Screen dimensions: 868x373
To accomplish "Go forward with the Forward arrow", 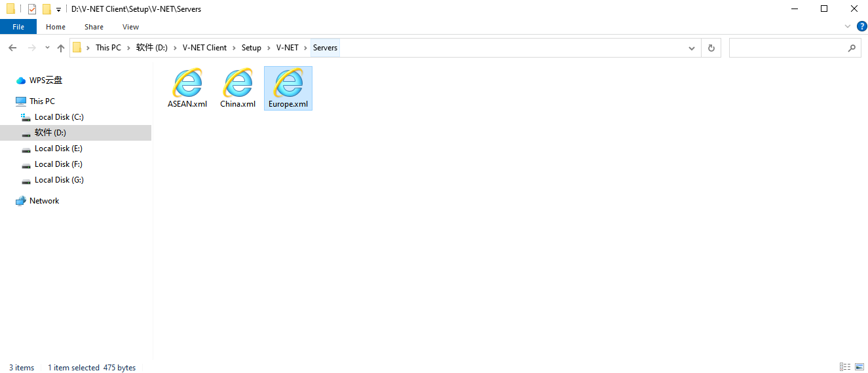I will (31, 48).
